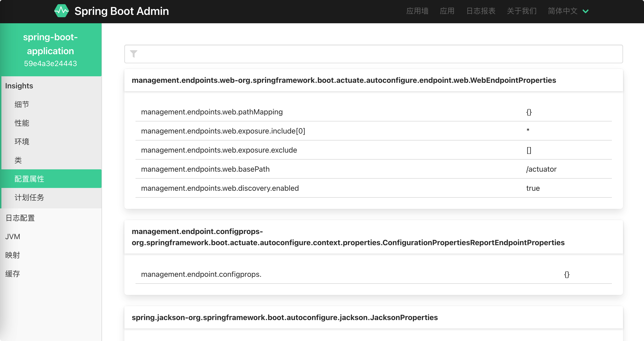The width and height of the screenshot is (644, 341).
Task: Open the 应用墙 navigation item
Action: (x=417, y=11)
